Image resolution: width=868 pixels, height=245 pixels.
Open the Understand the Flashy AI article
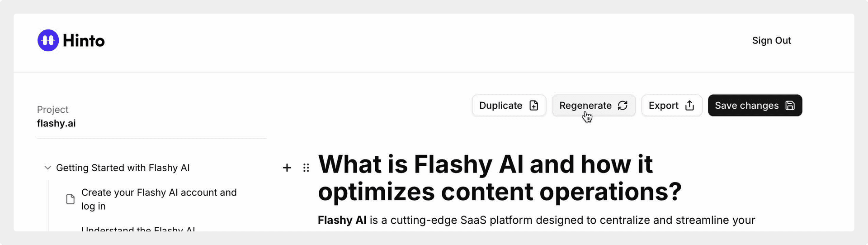(138, 229)
